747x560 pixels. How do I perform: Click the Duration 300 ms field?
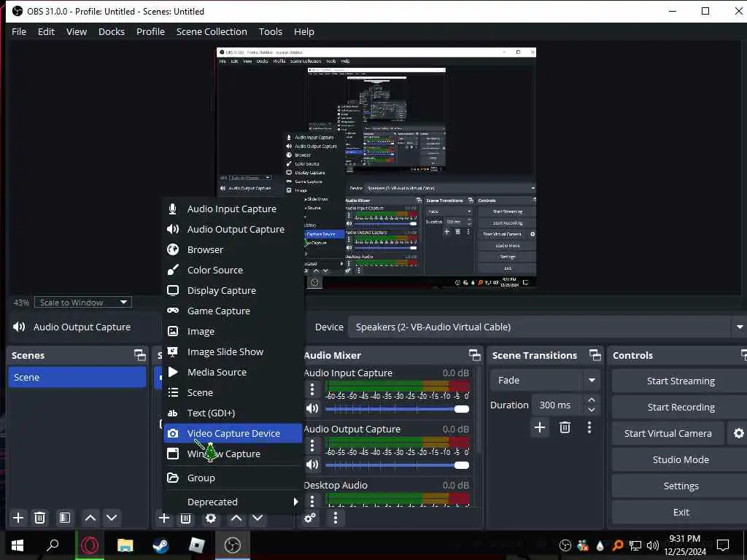(x=557, y=405)
